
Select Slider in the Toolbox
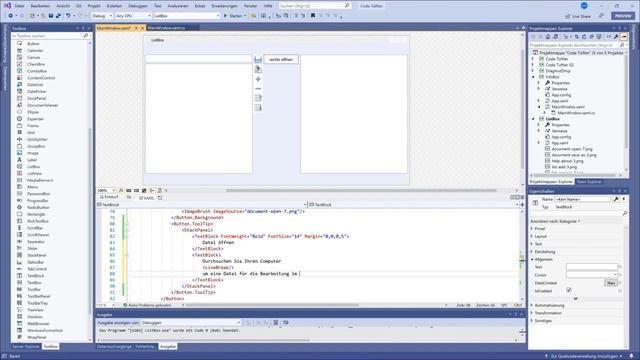[32, 249]
